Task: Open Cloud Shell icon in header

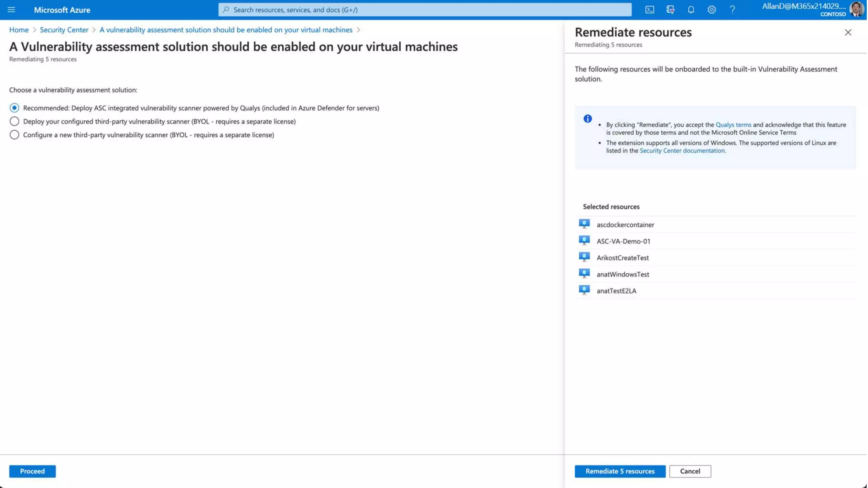Action: click(650, 10)
